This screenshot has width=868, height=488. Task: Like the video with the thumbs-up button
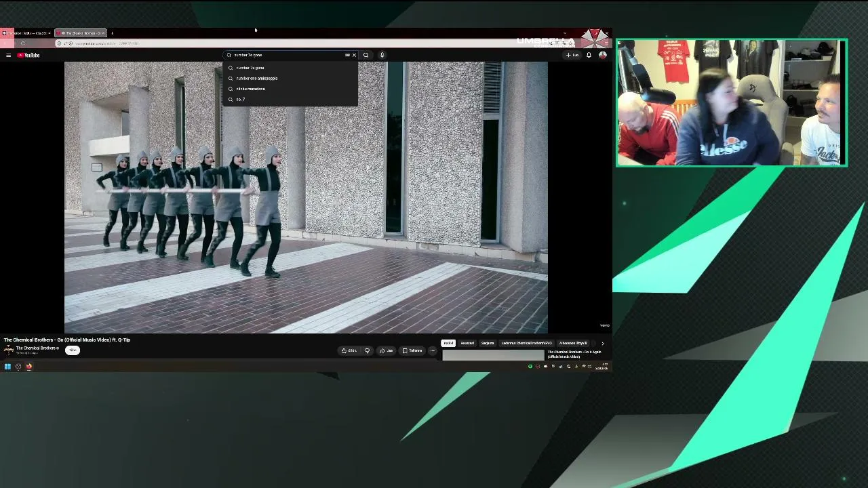349,350
